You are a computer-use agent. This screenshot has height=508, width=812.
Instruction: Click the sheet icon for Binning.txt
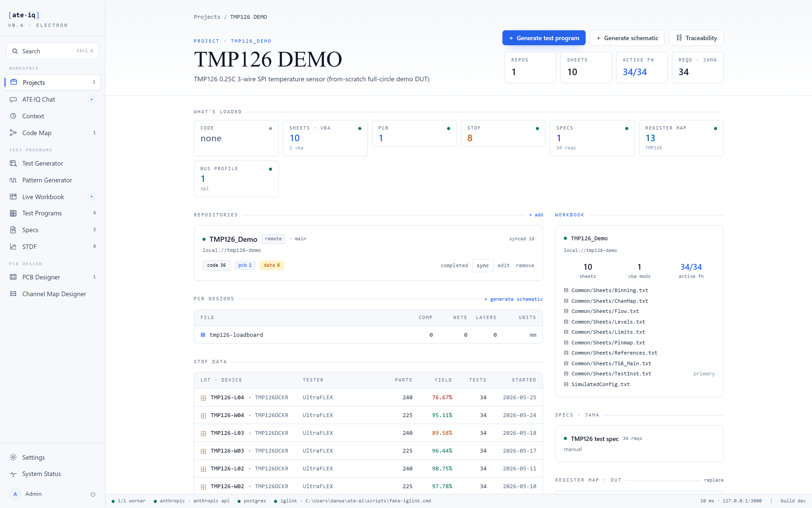click(x=566, y=290)
